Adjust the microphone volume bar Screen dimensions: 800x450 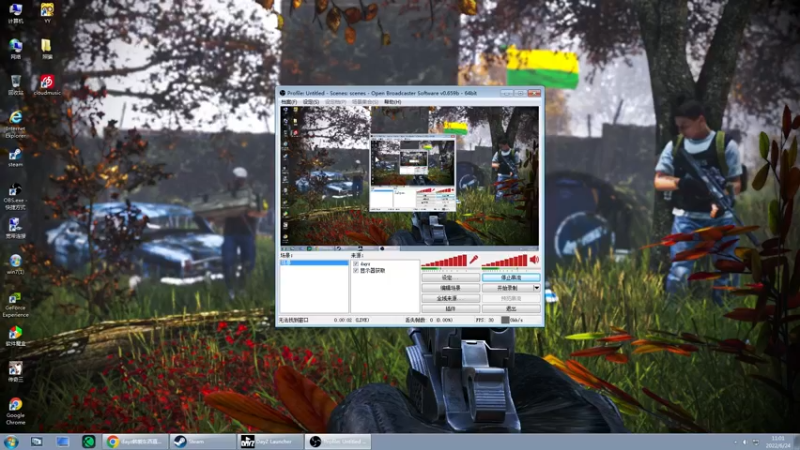(x=444, y=261)
